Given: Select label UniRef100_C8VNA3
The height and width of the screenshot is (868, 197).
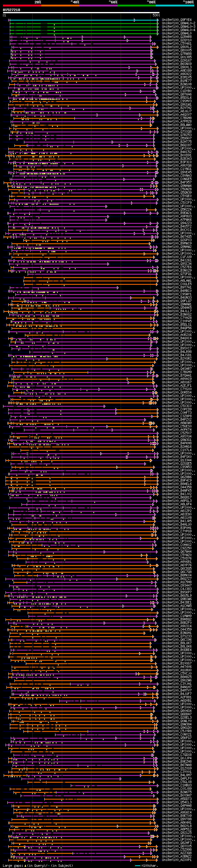Looking at the screenshot, I should click(177, 176).
